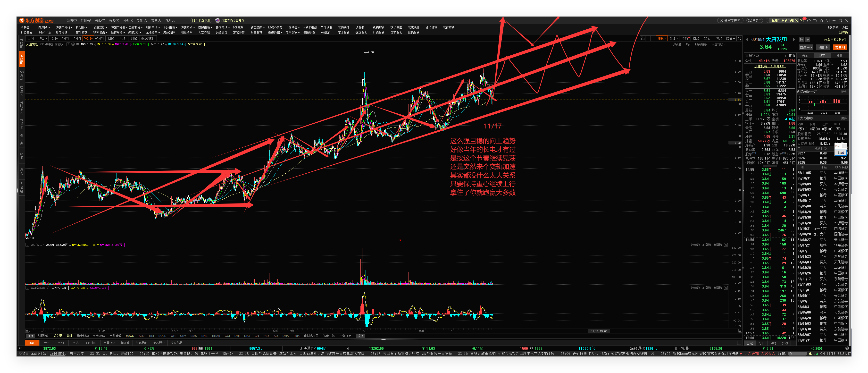Dismiss the 24 new messages notice
868x373 pixels.
(796, 21)
